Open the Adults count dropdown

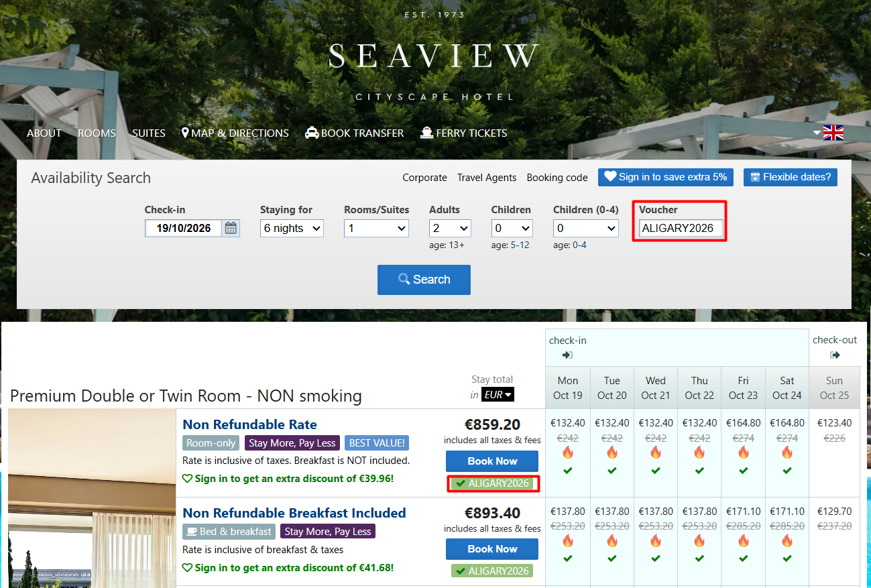pyautogui.click(x=449, y=229)
